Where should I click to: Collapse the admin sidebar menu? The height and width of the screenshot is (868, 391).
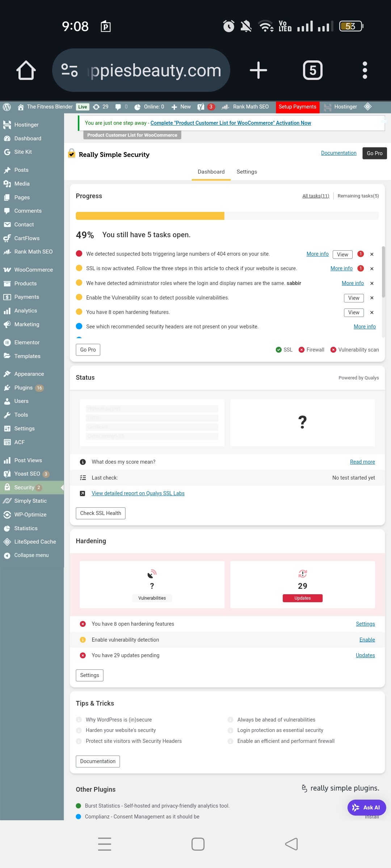coord(32,555)
